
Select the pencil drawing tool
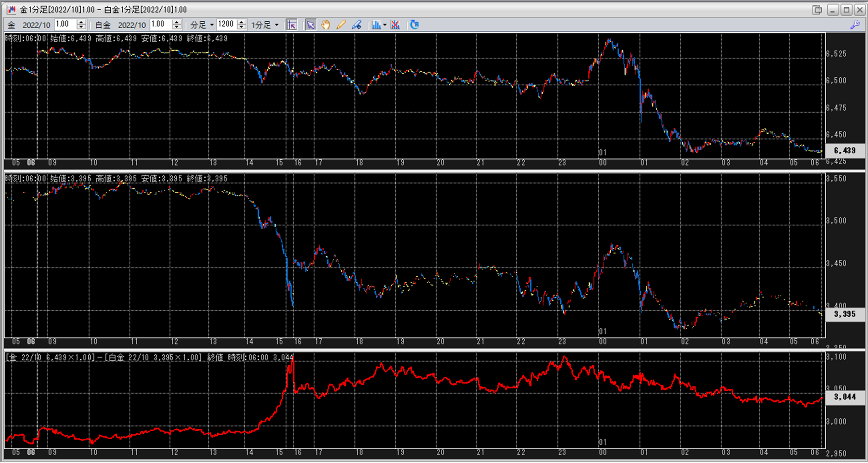[x=341, y=25]
